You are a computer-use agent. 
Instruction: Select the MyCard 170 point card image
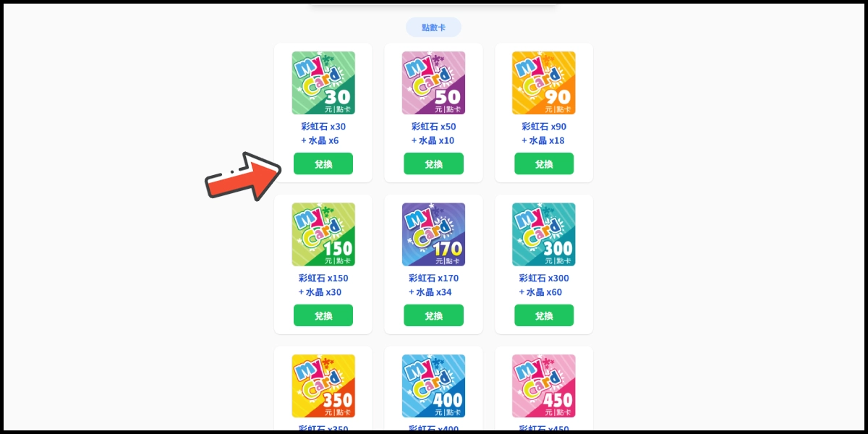tap(433, 234)
